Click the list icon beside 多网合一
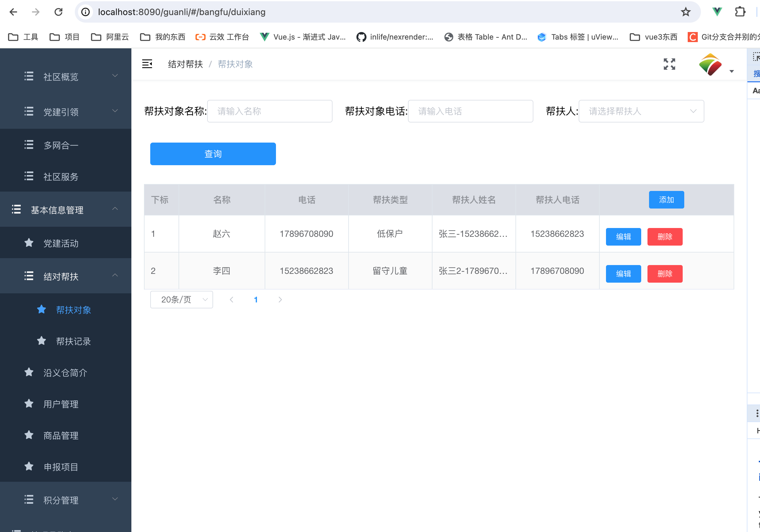Viewport: 760px width, 532px height. (x=29, y=145)
